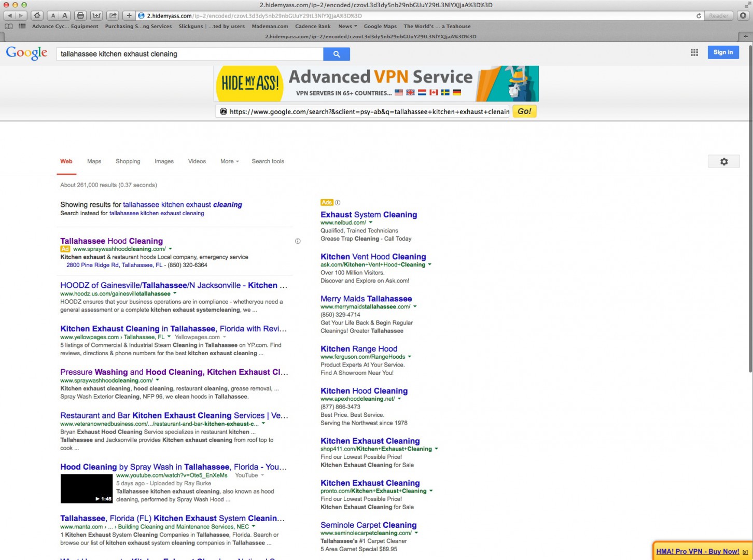
Task: Click the info icon beside Ads label
Action: pos(338,203)
